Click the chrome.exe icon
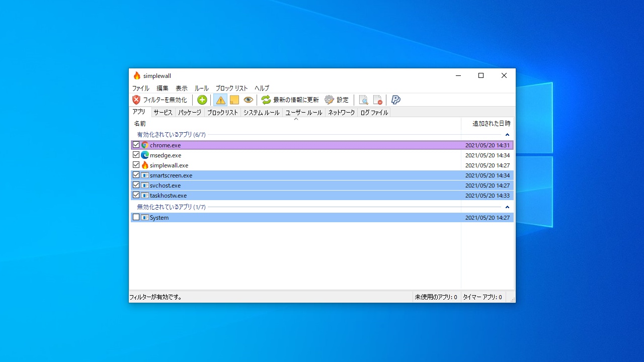This screenshot has height=362, width=644. click(x=145, y=145)
